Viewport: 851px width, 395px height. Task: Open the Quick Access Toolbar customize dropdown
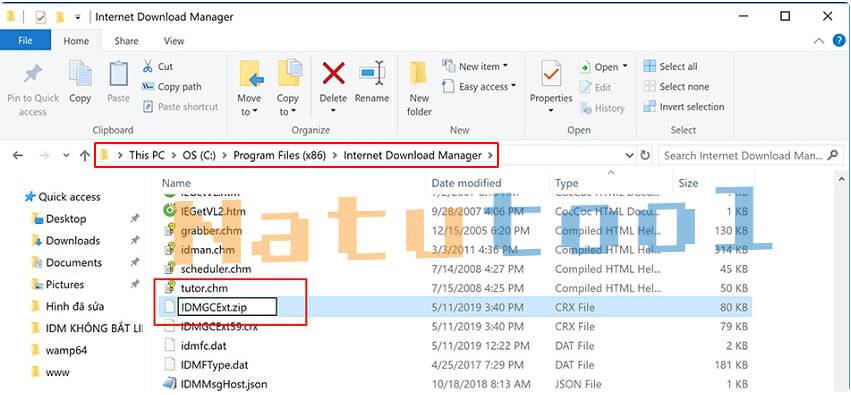(78, 17)
